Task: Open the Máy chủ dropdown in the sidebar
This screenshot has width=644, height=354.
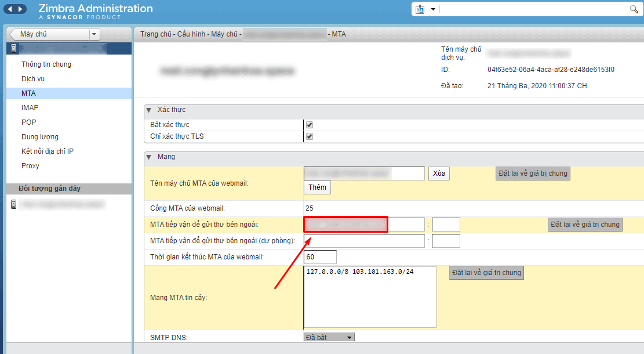Action: point(93,34)
